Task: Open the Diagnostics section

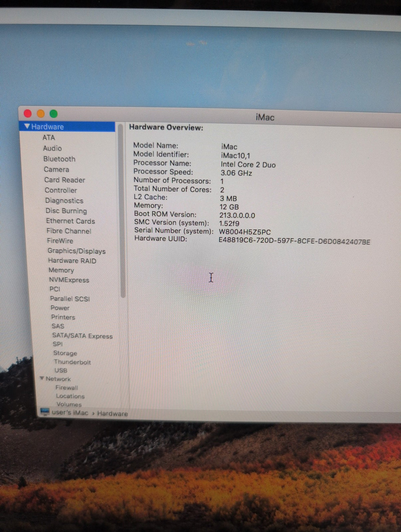Action: coord(64,201)
